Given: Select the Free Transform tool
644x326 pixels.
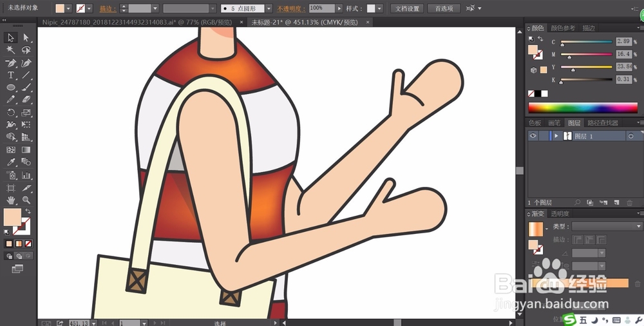Looking at the screenshot, I should [26, 124].
